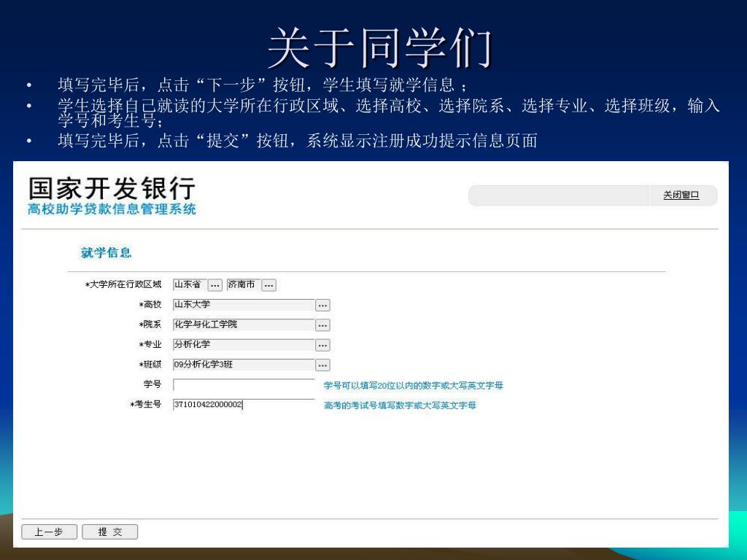Viewport: 747px width, 560px height.
Task: Click the 考生号 field containing 371010422000002
Action: click(244, 405)
